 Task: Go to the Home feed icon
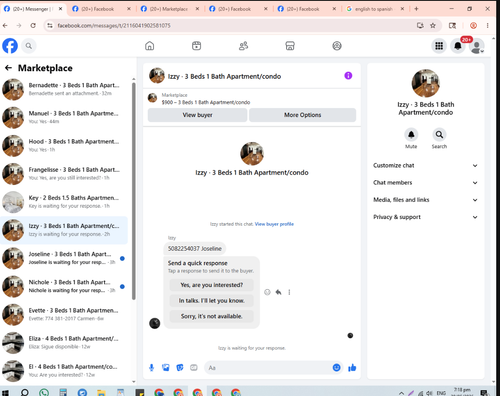coord(150,46)
